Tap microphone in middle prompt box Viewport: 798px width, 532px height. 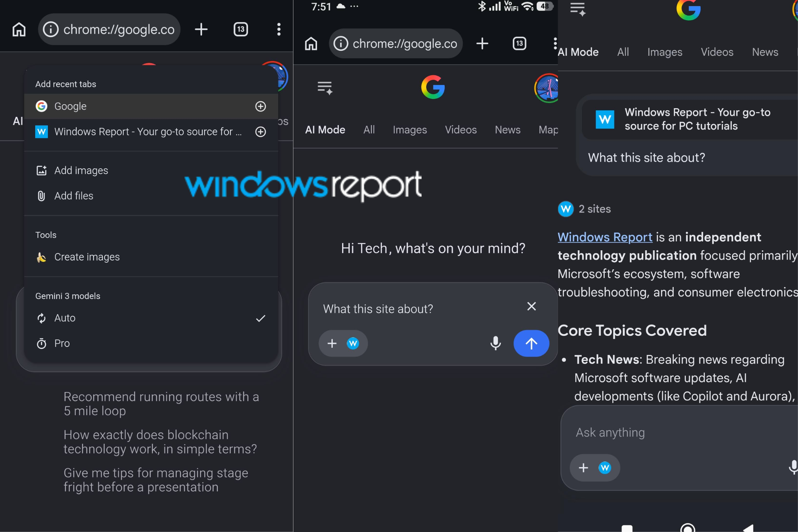pyautogui.click(x=495, y=343)
